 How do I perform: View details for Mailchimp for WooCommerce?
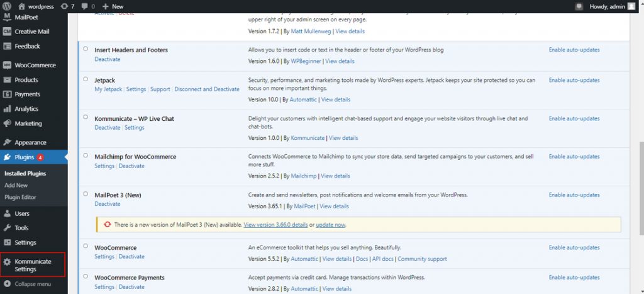pyautogui.click(x=336, y=176)
